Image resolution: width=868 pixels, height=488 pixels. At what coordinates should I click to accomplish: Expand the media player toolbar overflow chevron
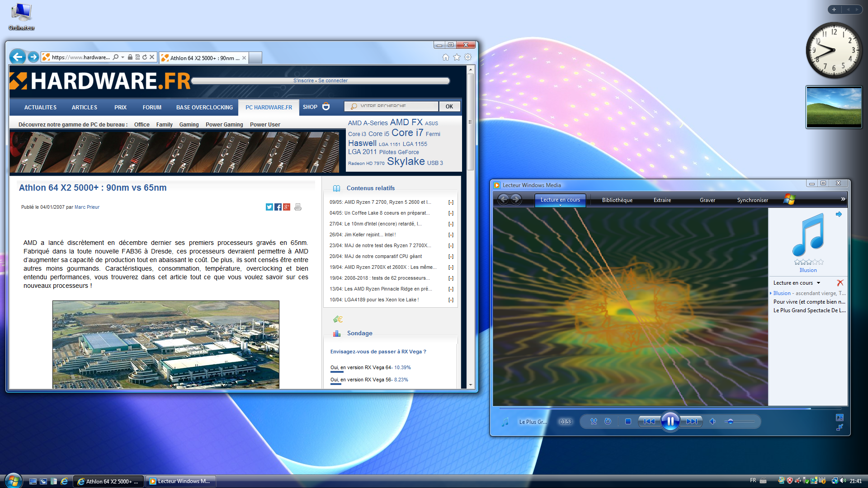click(x=843, y=199)
